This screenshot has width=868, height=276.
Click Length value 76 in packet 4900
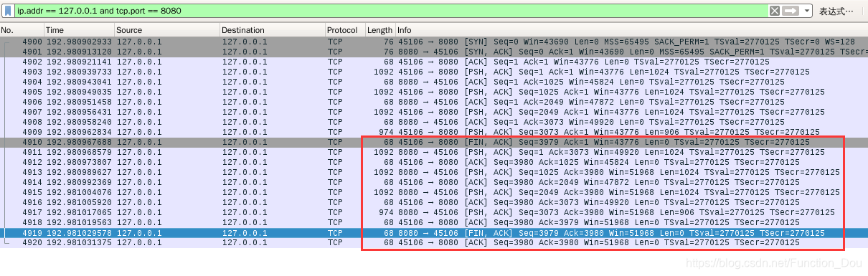[388, 42]
